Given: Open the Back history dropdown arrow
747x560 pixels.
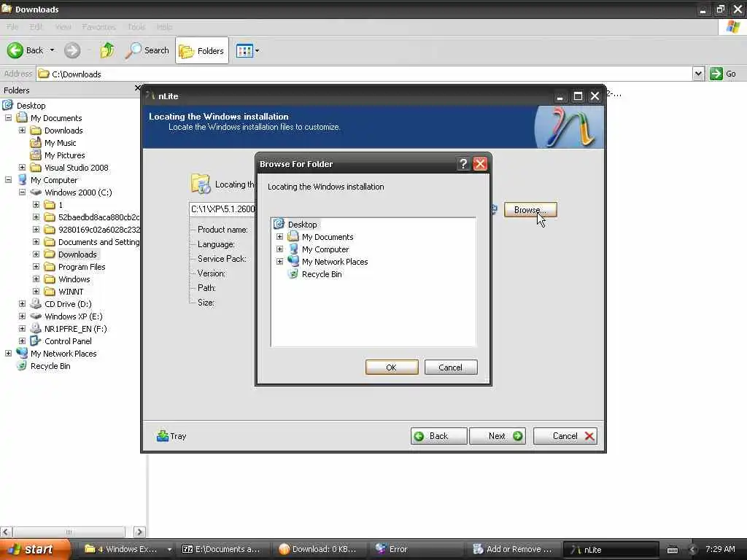Looking at the screenshot, I should coord(52,50).
